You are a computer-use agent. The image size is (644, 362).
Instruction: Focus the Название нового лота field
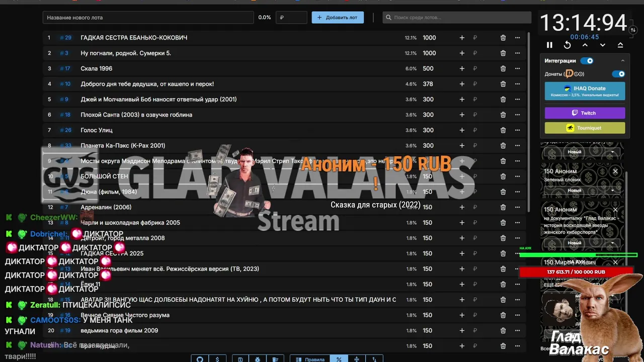pos(148,18)
